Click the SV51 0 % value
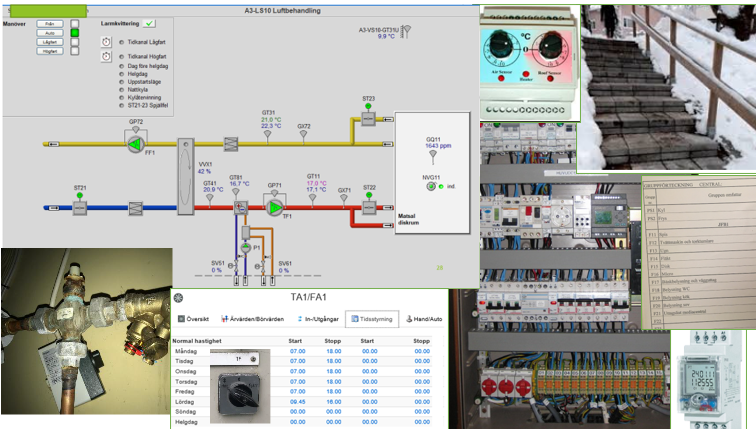756x429 pixels. 216,270
